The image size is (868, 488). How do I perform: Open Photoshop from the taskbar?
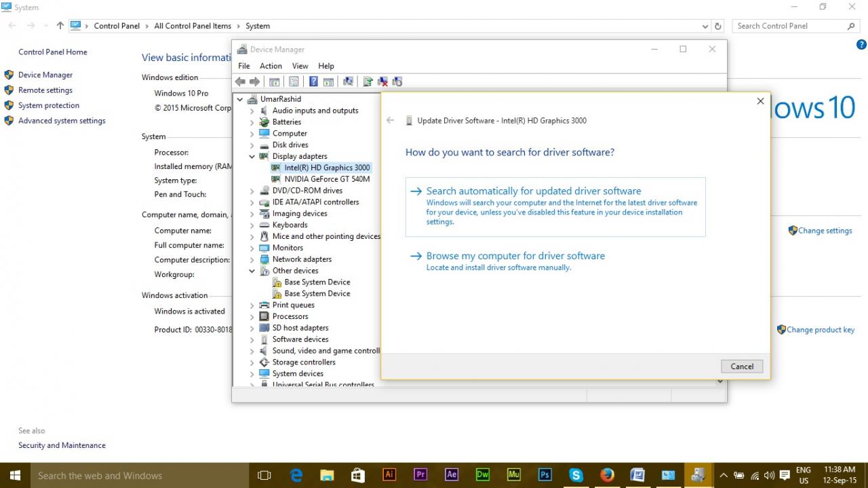(545, 475)
